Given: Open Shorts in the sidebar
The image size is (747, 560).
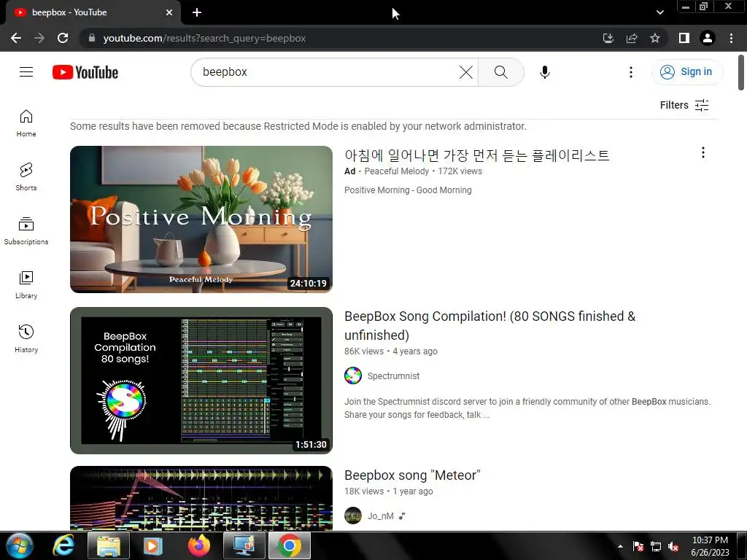Looking at the screenshot, I should coord(26,177).
